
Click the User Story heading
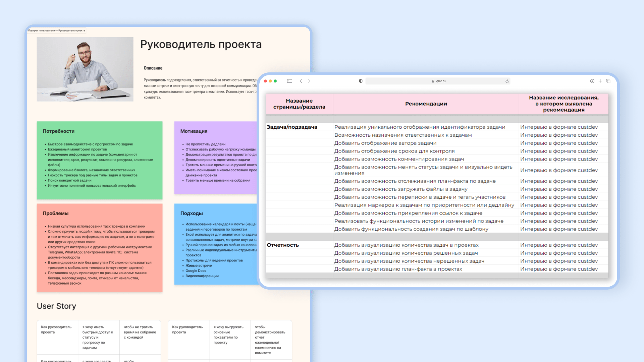point(56,306)
